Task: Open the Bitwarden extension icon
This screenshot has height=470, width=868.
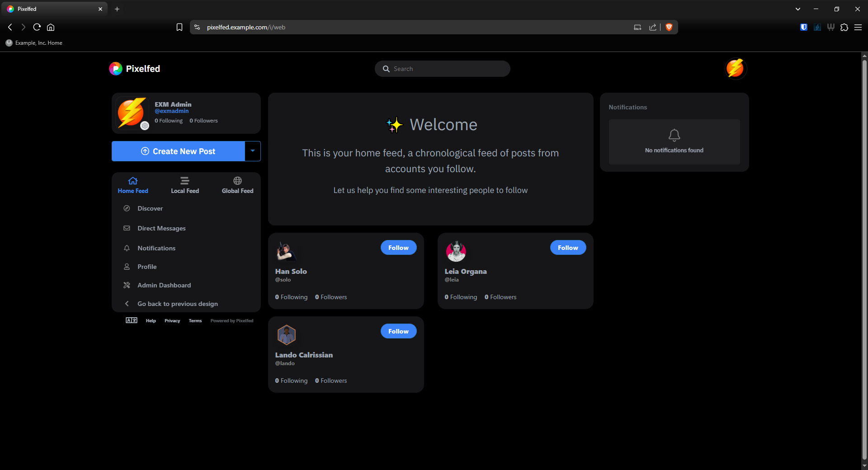Action: [803, 27]
